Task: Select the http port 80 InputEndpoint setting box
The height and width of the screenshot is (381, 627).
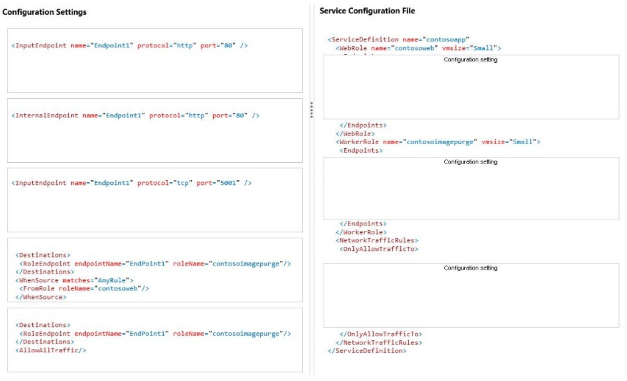Action: (x=155, y=60)
